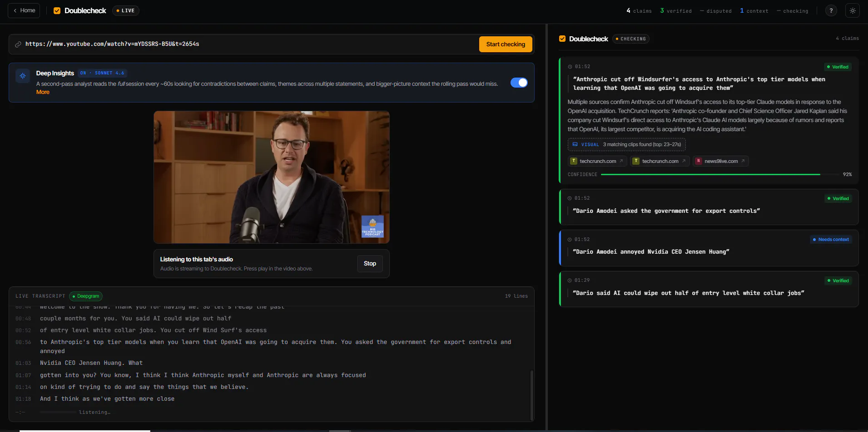
Task: Click the VISUAL clip icon in the first claim
Action: (x=575, y=145)
